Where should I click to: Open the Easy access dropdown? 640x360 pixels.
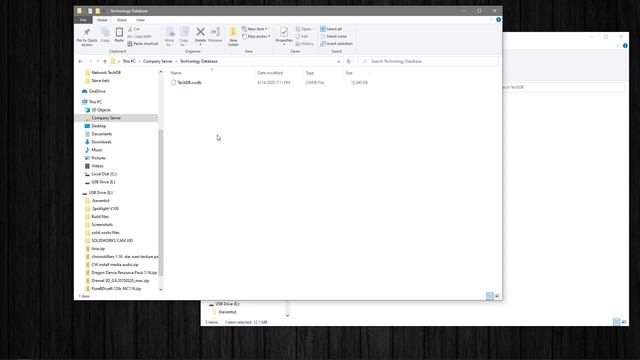point(256,36)
